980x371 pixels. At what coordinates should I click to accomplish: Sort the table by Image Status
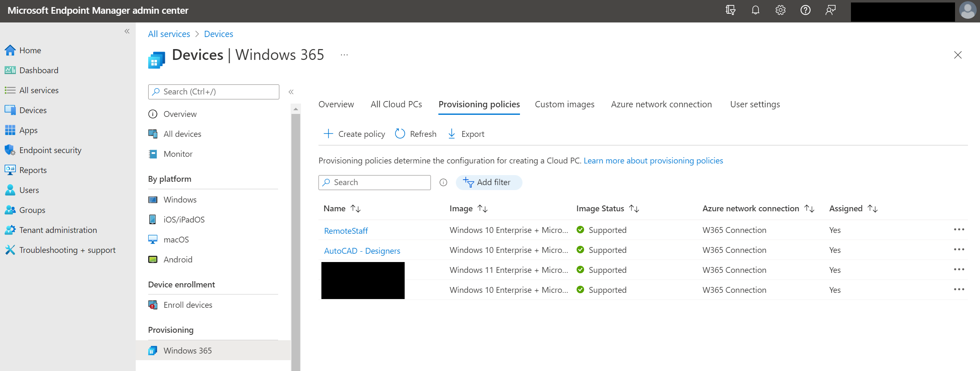click(607, 208)
